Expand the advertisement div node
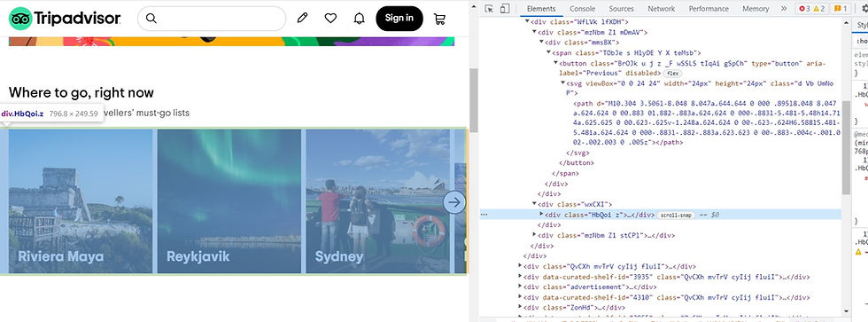 [x=520, y=287]
